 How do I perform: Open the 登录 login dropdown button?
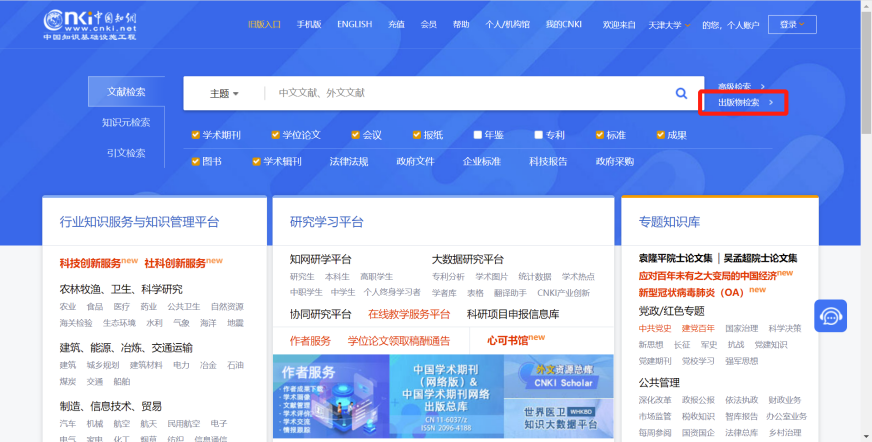tap(792, 24)
